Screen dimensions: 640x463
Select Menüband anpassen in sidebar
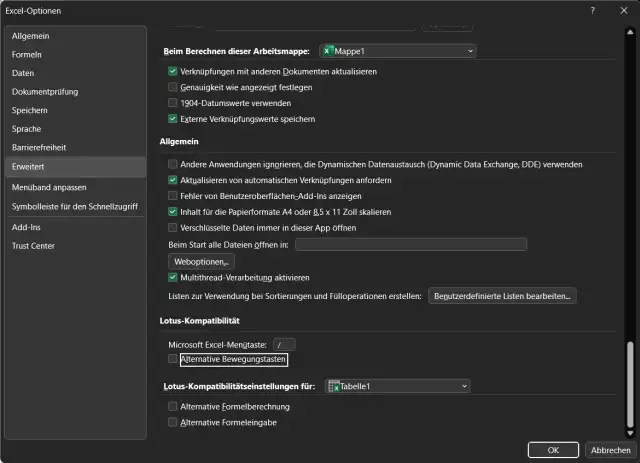click(x=49, y=187)
